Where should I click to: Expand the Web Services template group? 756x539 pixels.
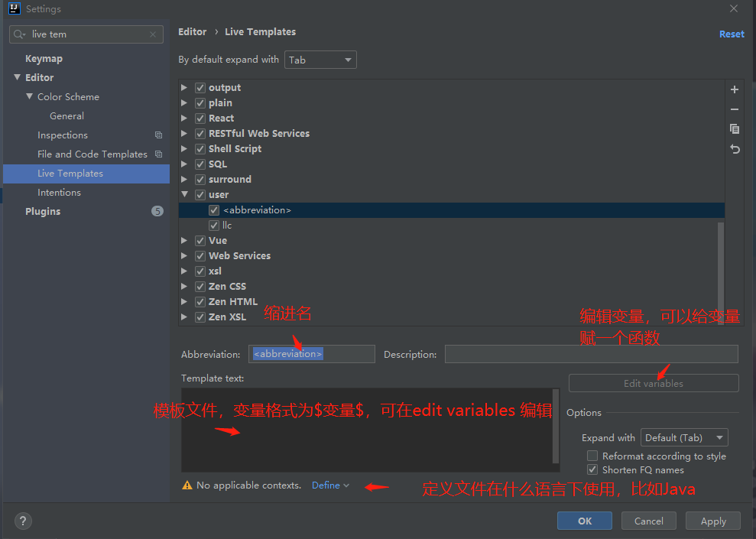tap(184, 255)
